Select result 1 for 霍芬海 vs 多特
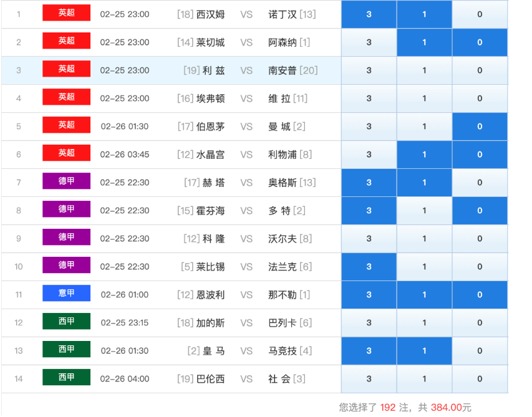 [424, 211]
